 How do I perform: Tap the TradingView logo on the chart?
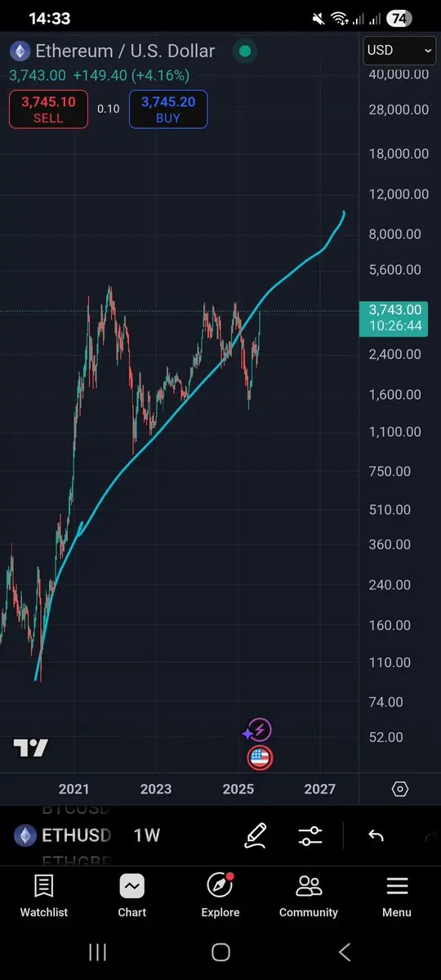(x=30, y=748)
